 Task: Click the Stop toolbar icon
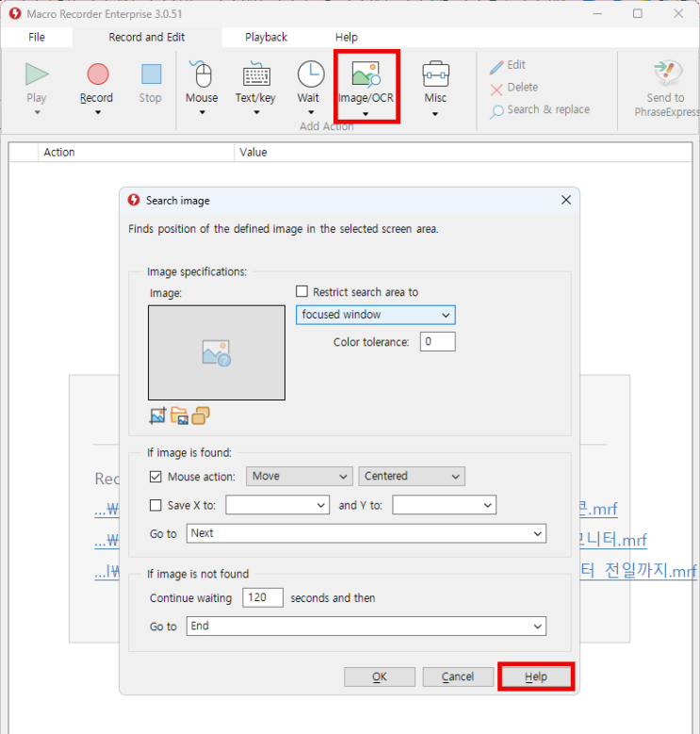pyautogui.click(x=151, y=74)
